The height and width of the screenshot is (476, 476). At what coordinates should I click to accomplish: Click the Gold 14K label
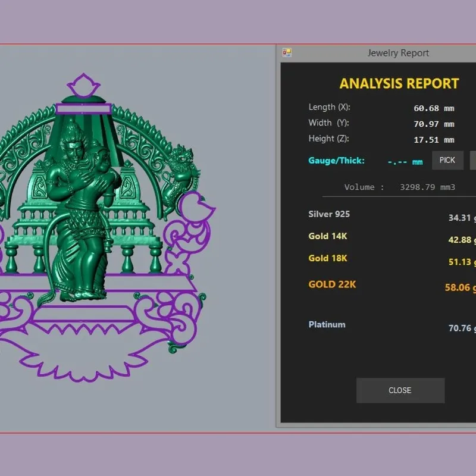click(328, 236)
